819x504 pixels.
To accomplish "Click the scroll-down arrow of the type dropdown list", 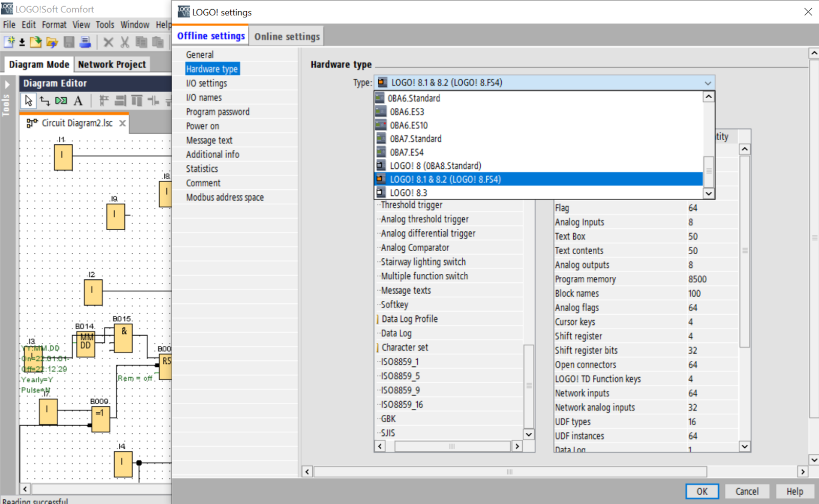I will 708,193.
